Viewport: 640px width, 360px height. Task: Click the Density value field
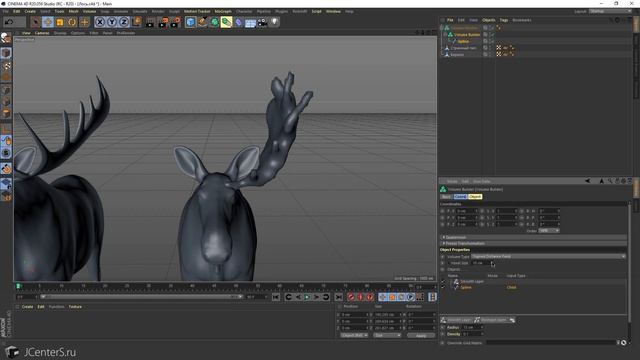pos(472,334)
